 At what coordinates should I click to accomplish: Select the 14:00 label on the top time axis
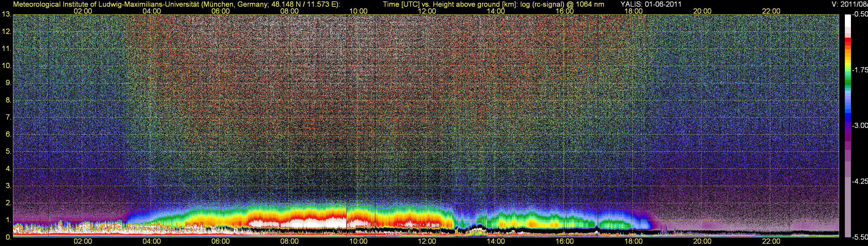(496, 11)
